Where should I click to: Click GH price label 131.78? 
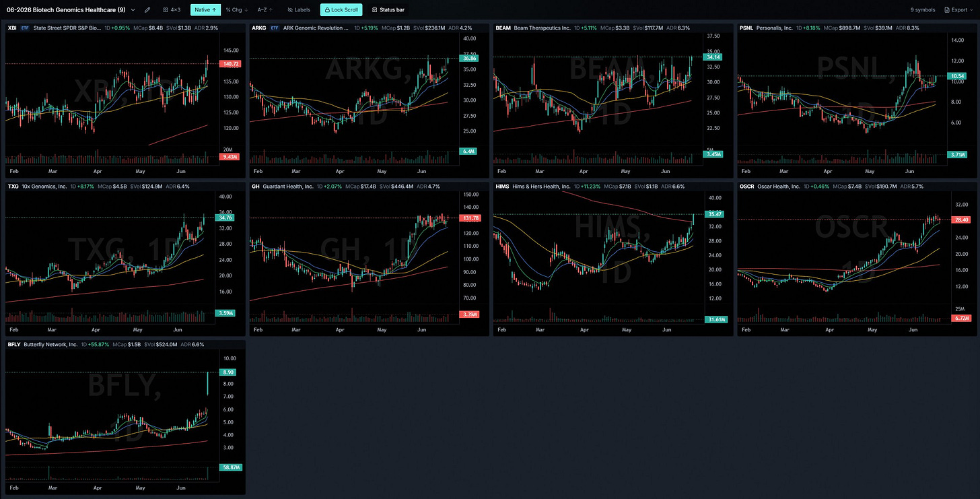click(x=470, y=218)
